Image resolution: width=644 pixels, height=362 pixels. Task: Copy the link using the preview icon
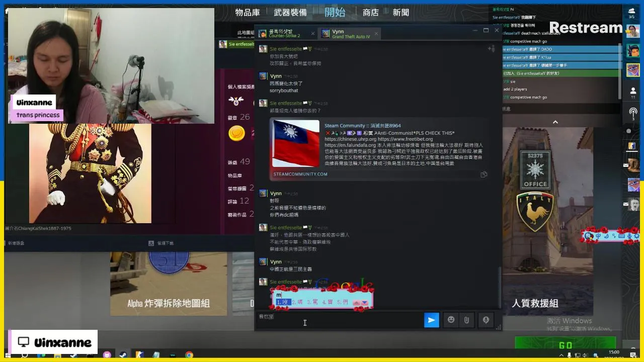pyautogui.click(x=484, y=174)
